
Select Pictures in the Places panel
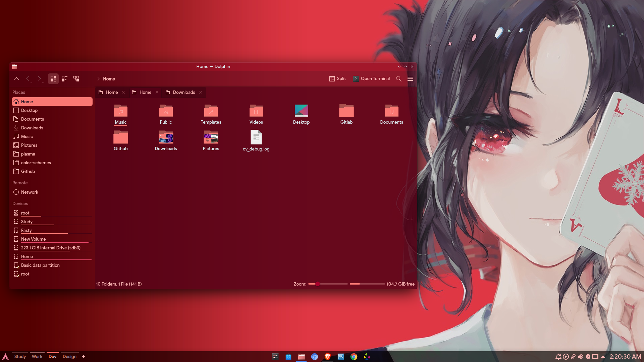point(52,145)
